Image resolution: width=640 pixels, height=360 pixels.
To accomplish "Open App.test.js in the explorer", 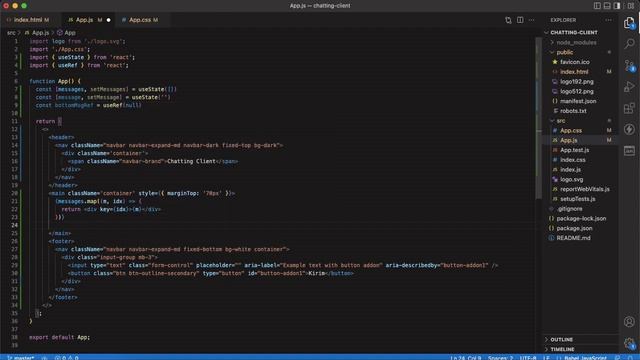I will (574, 150).
